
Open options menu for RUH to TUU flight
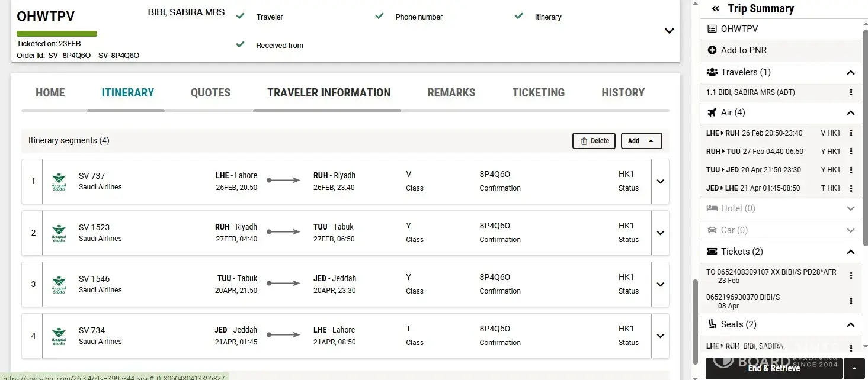851,152
